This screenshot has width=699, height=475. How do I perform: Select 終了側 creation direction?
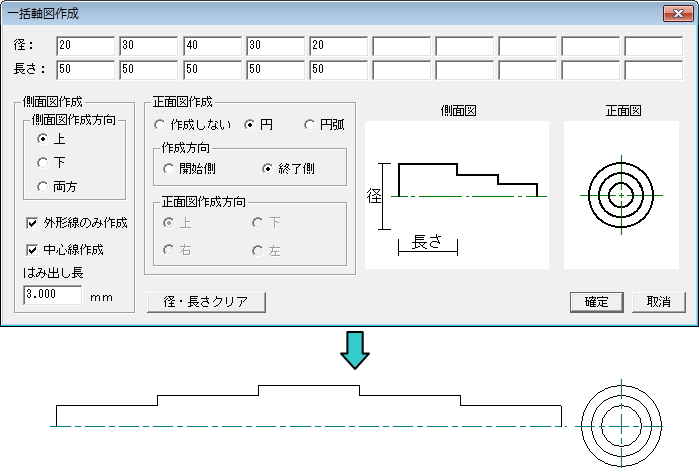point(267,169)
